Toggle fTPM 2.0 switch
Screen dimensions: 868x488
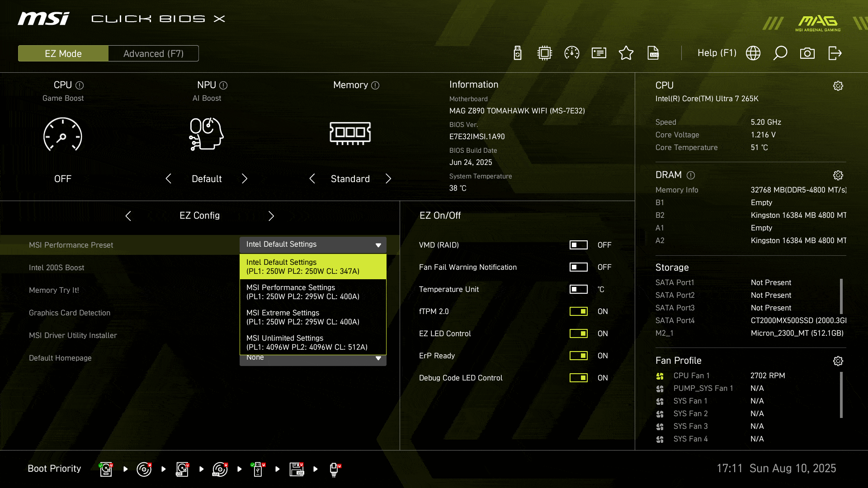(x=579, y=311)
